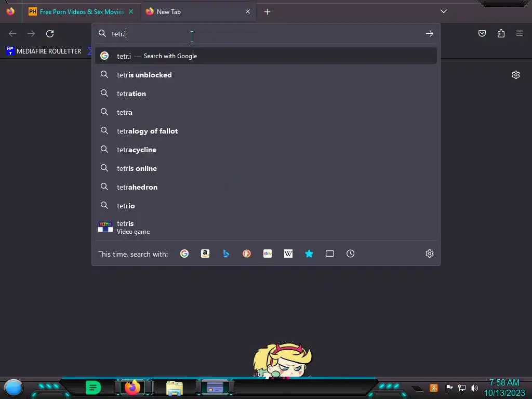Screen dimensions: 532x399
Task: Search this time with Wikipedia icon
Action: [288, 254]
